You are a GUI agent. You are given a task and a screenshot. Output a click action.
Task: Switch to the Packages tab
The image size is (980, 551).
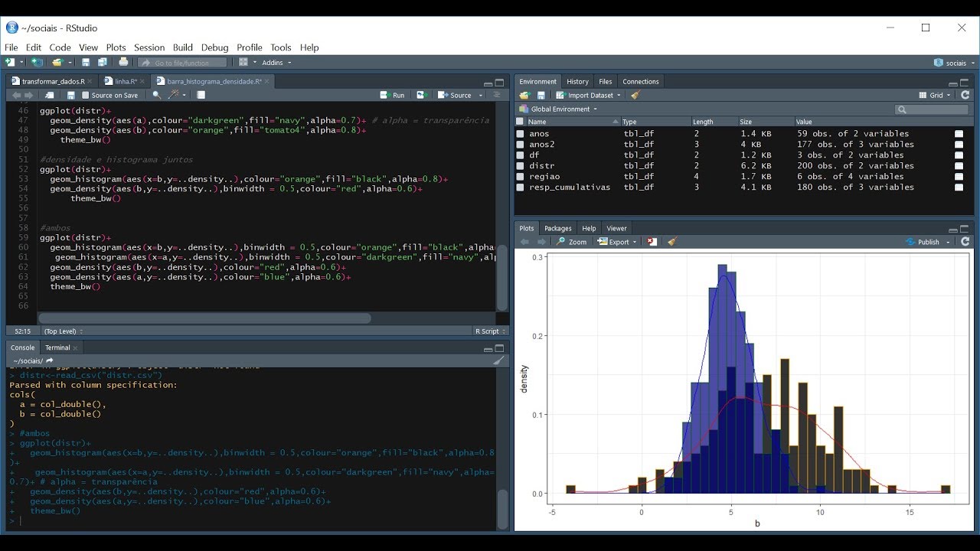tap(557, 228)
